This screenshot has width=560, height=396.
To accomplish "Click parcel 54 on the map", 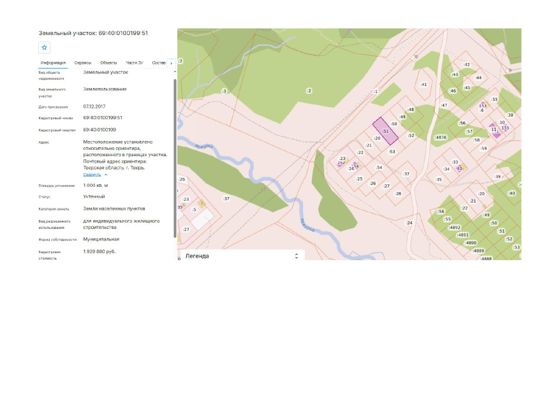I will tap(379, 167).
